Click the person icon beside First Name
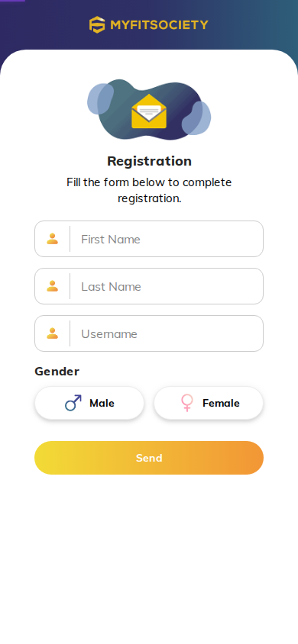298x644 pixels. [x=52, y=239]
